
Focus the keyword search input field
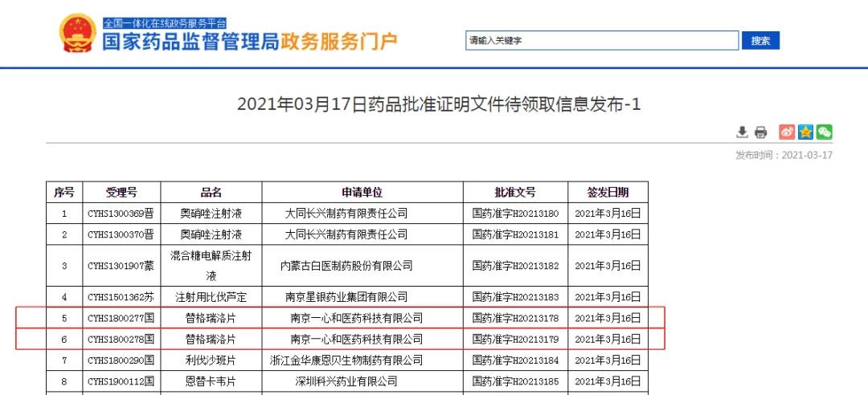(x=602, y=40)
